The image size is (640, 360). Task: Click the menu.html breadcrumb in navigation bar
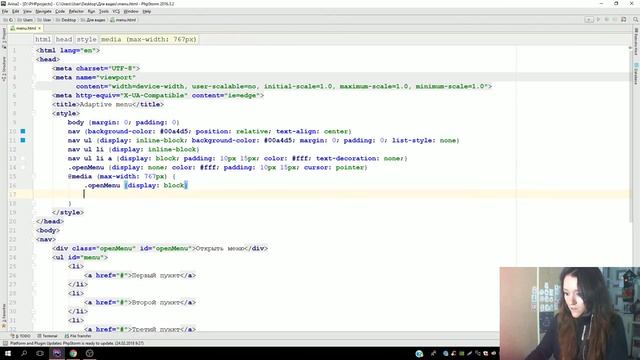click(x=123, y=20)
